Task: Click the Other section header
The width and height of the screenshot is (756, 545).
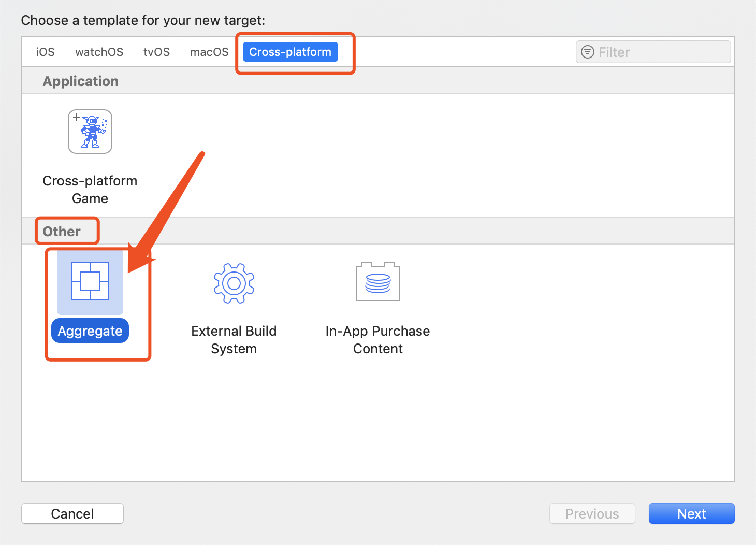Action: [62, 232]
